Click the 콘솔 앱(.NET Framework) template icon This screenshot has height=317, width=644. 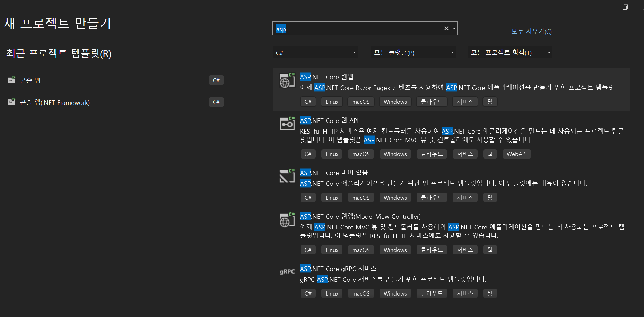pos(11,102)
